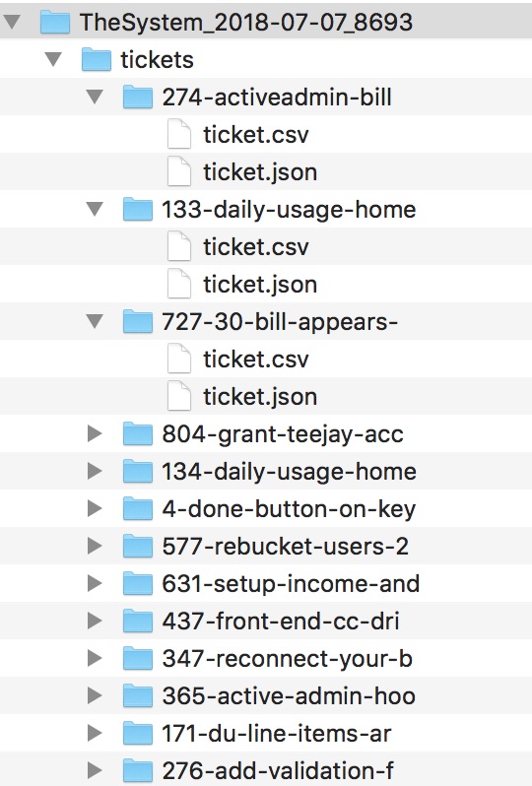Select the ticket.csv file icon under 274-activeadmin-bill
Viewport: 532px width, 786px height.
click(179, 134)
